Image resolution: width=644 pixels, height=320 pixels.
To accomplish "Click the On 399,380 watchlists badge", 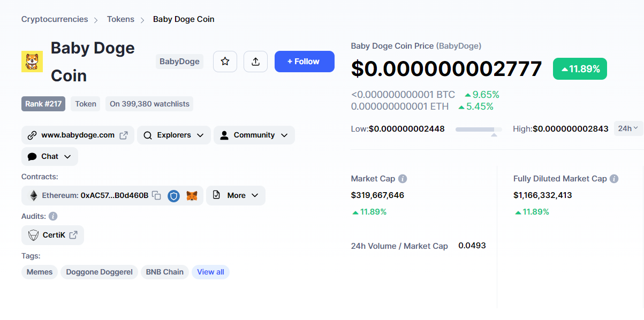I will pos(149,104).
